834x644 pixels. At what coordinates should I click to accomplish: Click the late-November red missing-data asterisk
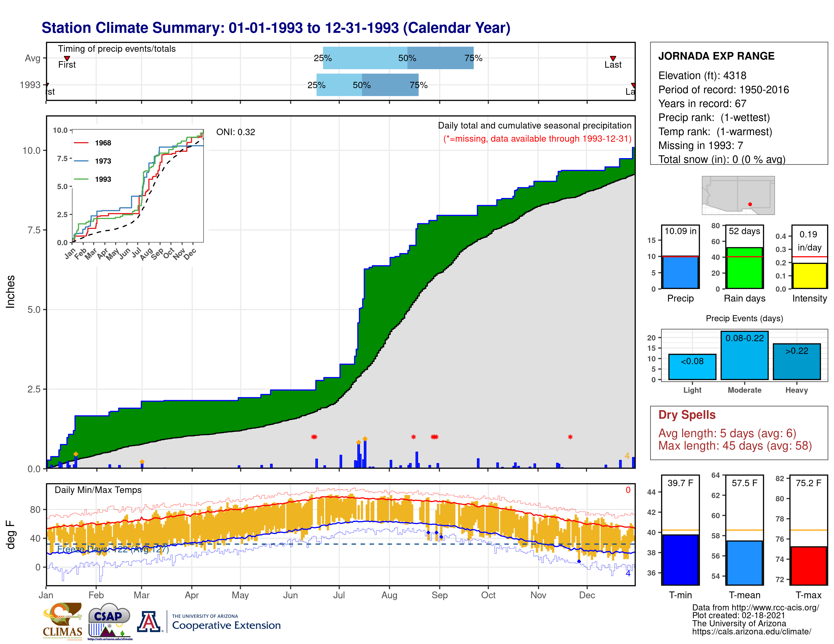(x=570, y=437)
